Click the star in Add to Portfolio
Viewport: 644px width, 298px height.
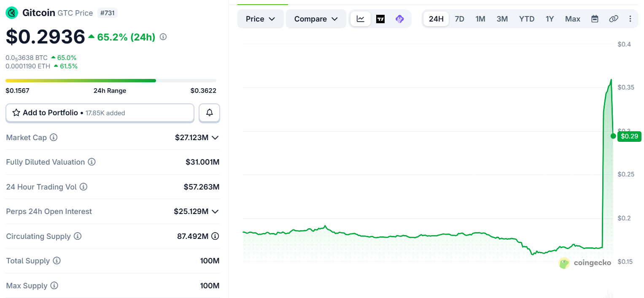point(16,113)
